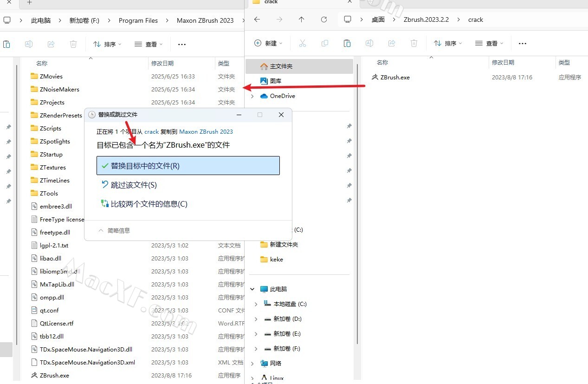
Task: Open the 新建 new-item dropdown in the crack window
Action: point(269,43)
